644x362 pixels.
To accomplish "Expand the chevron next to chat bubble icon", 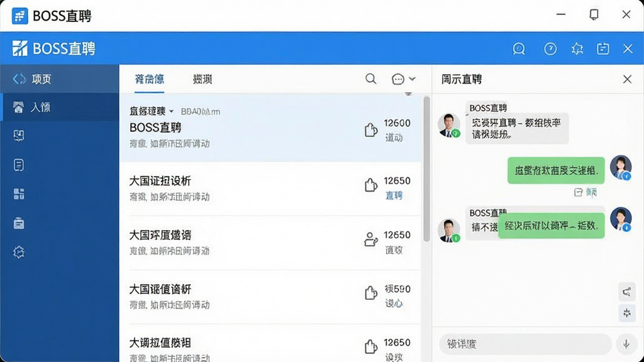I will (412, 79).
